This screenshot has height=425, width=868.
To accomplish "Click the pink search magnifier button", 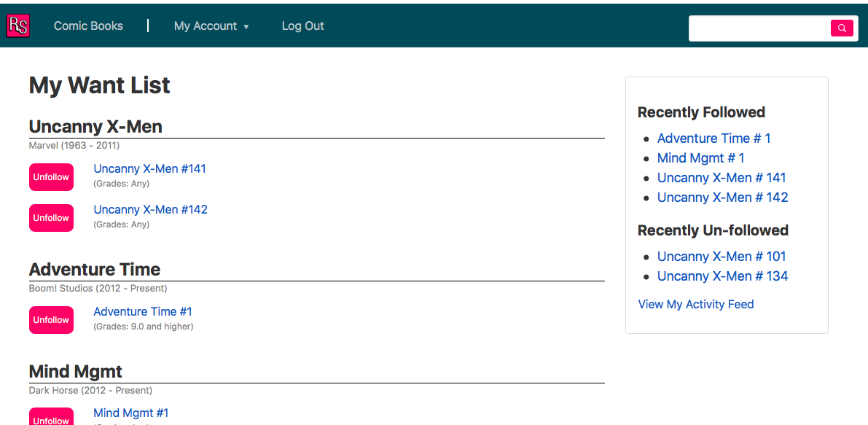I will pos(842,28).
